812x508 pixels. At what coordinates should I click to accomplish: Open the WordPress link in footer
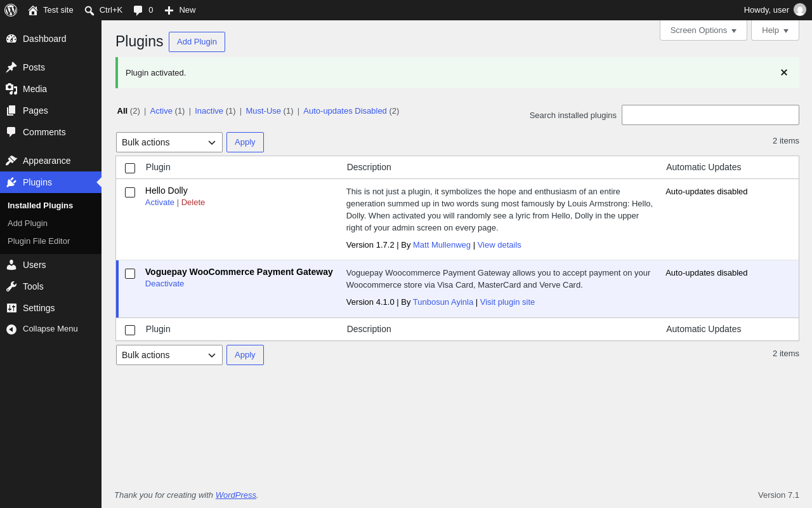tap(236, 495)
